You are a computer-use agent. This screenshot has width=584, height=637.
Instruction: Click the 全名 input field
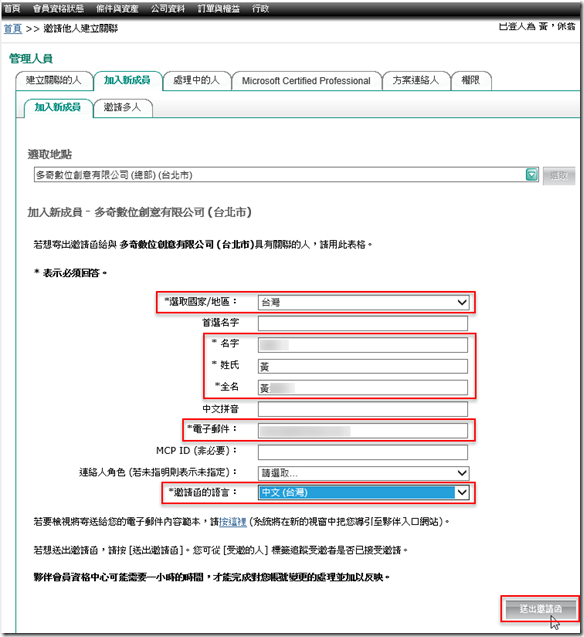(363, 388)
